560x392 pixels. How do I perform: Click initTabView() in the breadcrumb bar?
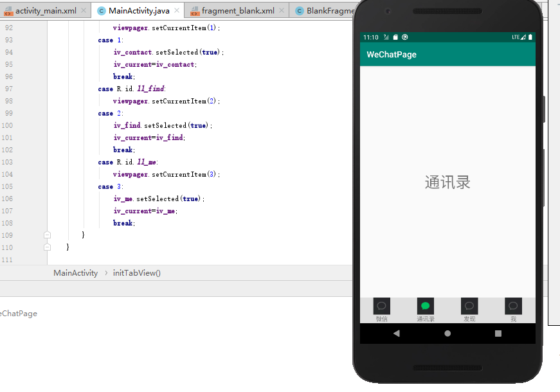pos(137,273)
